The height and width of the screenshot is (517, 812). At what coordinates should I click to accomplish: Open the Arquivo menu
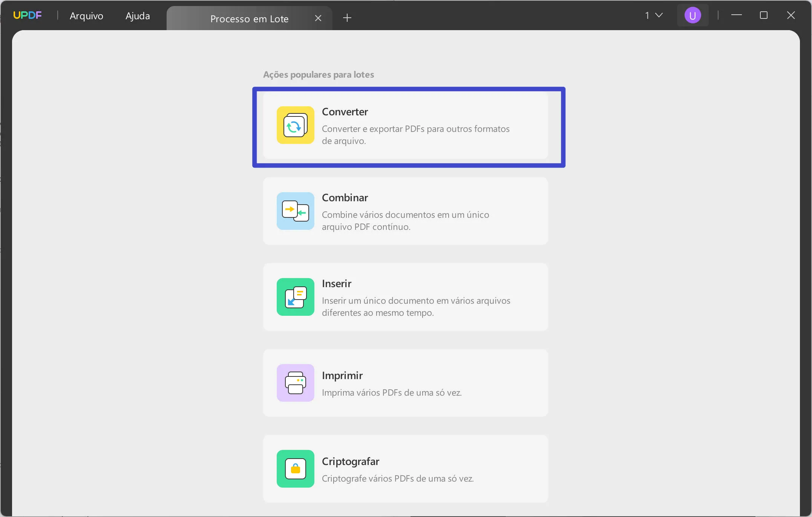(86, 16)
